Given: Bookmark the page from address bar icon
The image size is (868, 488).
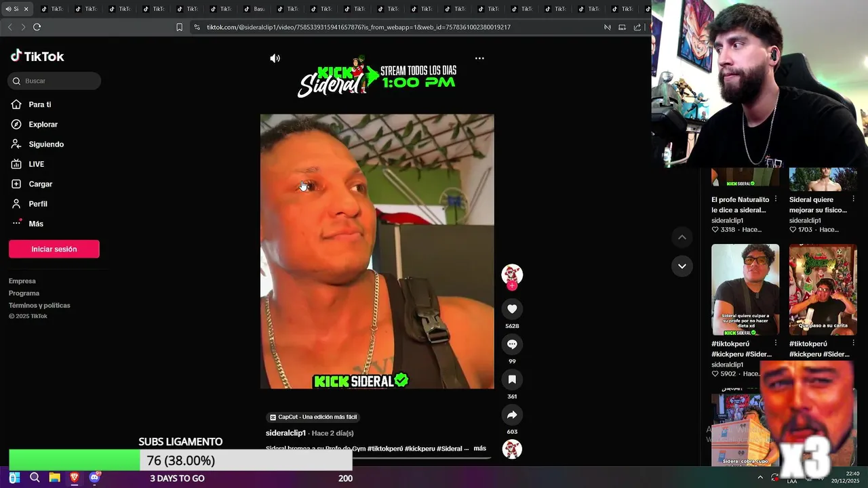Looking at the screenshot, I should point(179,27).
